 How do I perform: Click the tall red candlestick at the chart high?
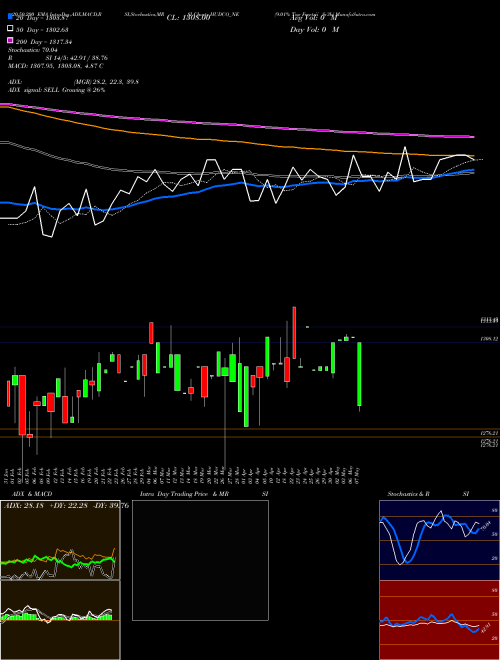294,333
